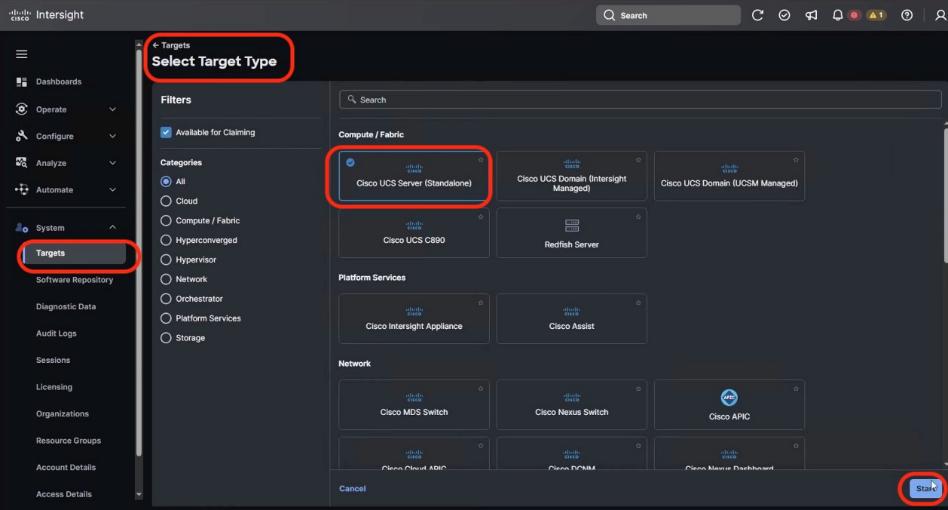Click the Operate sidebar icon
The height and width of the screenshot is (510, 948).
pyautogui.click(x=22, y=109)
